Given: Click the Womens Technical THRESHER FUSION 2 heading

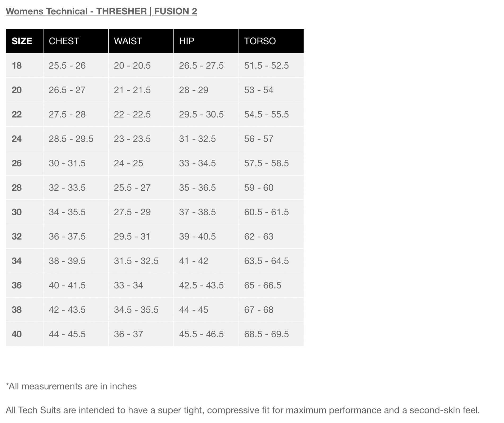Looking at the screenshot, I should tap(101, 11).
